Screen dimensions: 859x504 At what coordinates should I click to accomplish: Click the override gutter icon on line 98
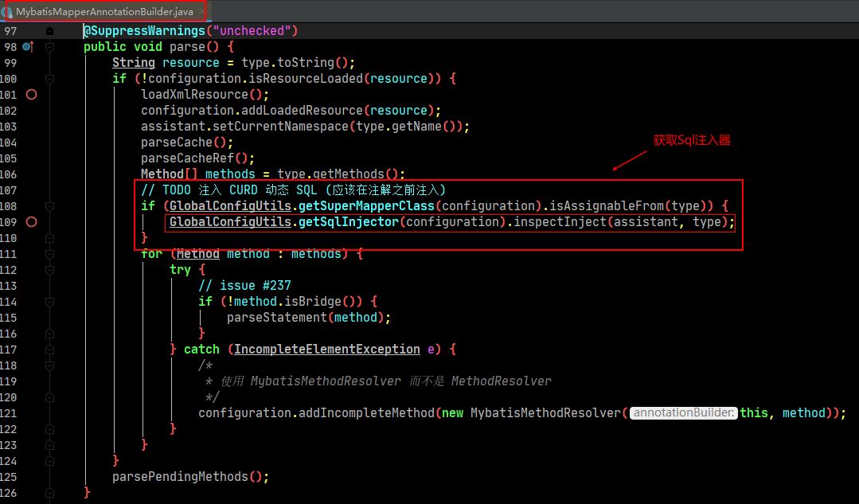click(x=28, y=46)
